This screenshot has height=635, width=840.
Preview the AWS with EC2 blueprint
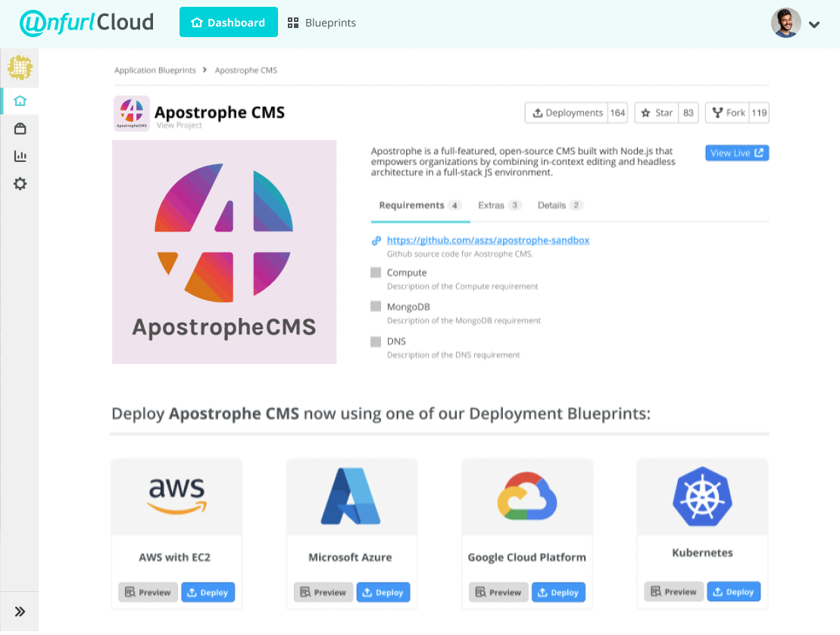point(148,592)
